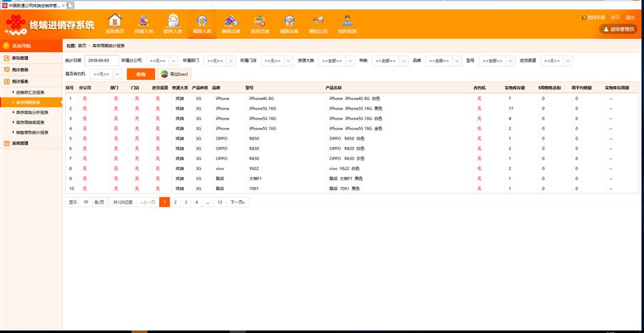Go to page 2 in pagination

[175, 202]
